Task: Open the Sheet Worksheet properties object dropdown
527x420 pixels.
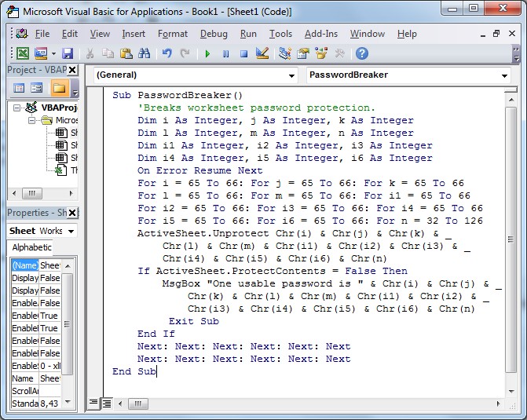Action: (x=71, y=231)
